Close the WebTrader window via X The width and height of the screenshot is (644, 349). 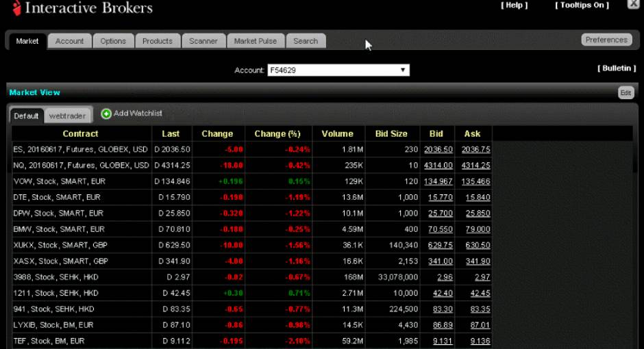pyautogui.click(x=634, y=3)
